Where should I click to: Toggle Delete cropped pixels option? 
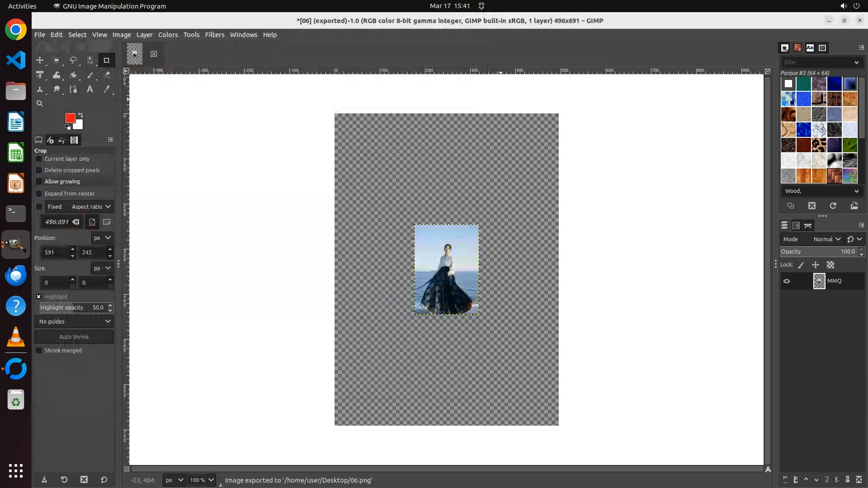pyautogui.click(x=39, y=170)
